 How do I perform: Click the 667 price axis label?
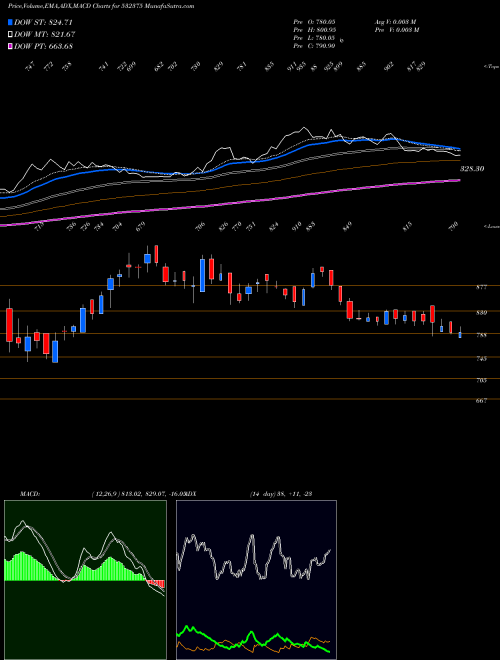pyautogui.click(x=481, y=401)
